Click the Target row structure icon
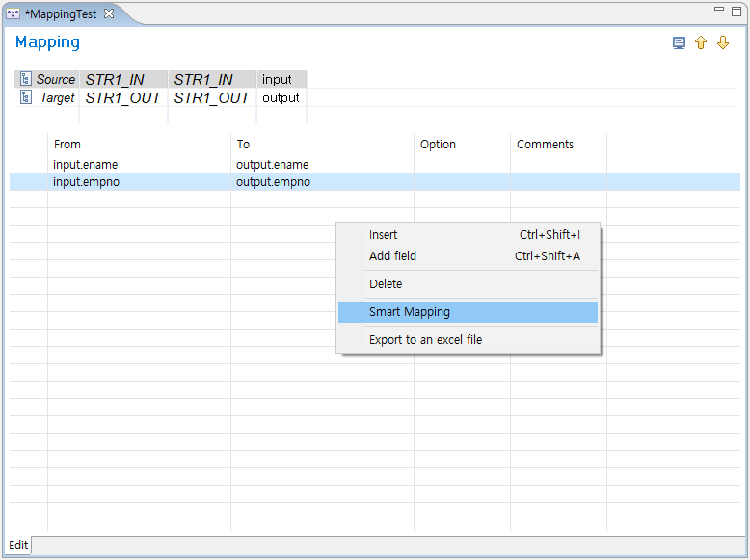This screenshot has height=560, width=750. pos(26,97)
